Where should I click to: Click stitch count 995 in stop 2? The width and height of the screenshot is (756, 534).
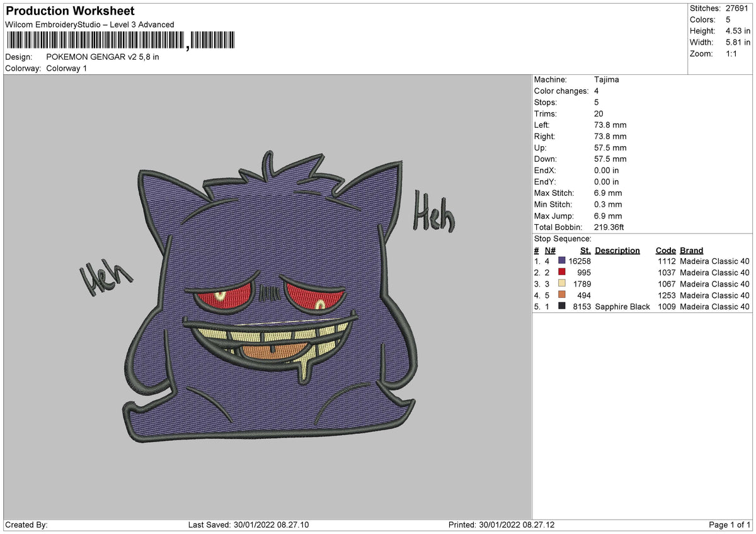pyautogui.click(x=583, y=273)
